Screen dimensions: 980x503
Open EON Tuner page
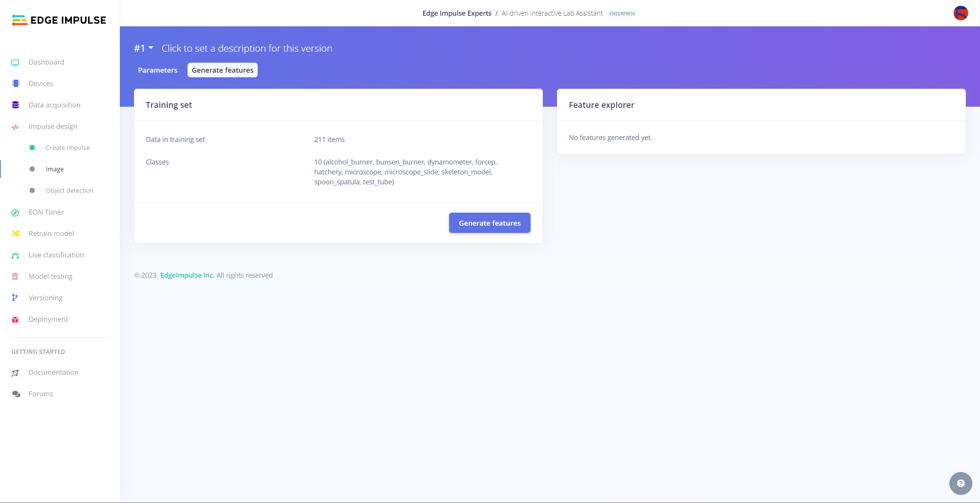click(46, 212)
